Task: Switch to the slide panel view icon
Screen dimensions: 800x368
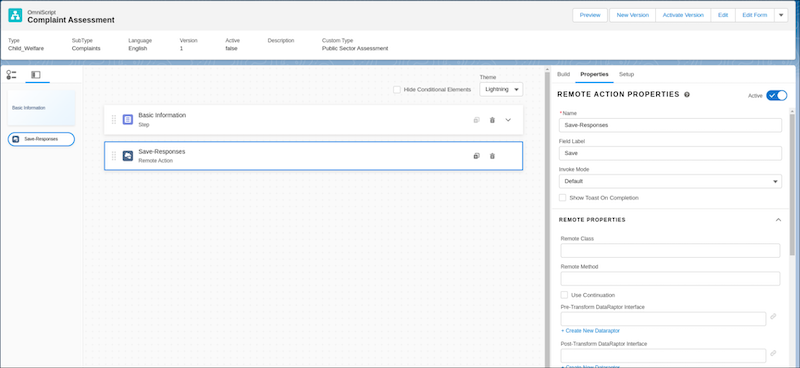Action: tap(36, 75)
